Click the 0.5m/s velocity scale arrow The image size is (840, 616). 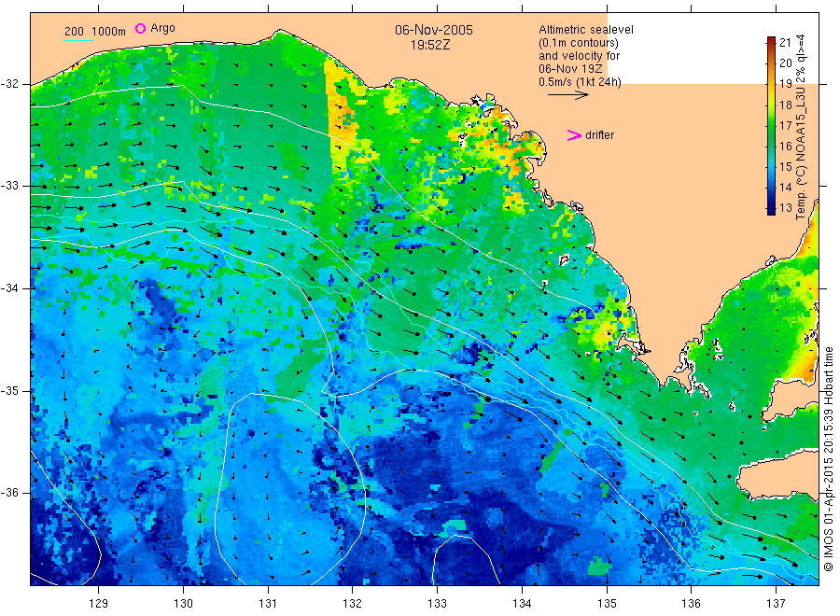(567, 95)
